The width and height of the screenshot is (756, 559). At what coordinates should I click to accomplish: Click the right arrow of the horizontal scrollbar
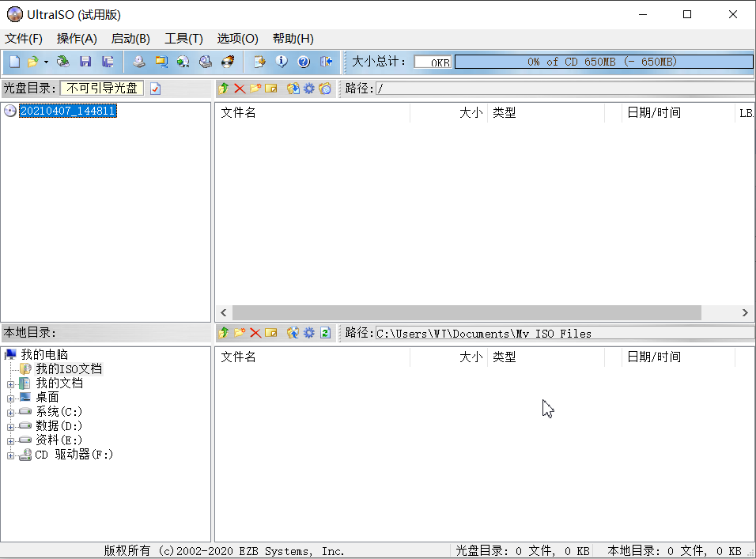point(745,312)
